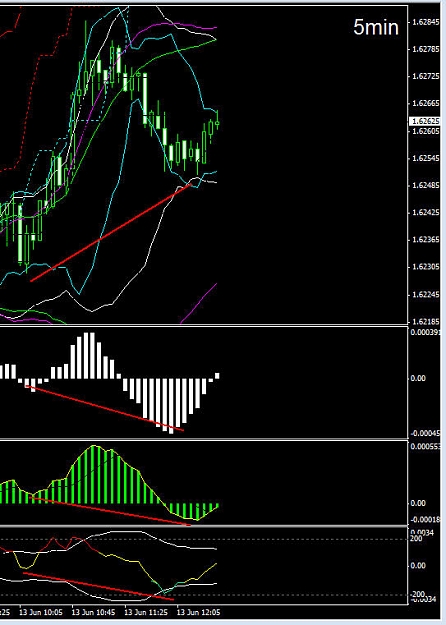Click the 0.00 level on white histogram scale

click(418, 378)
